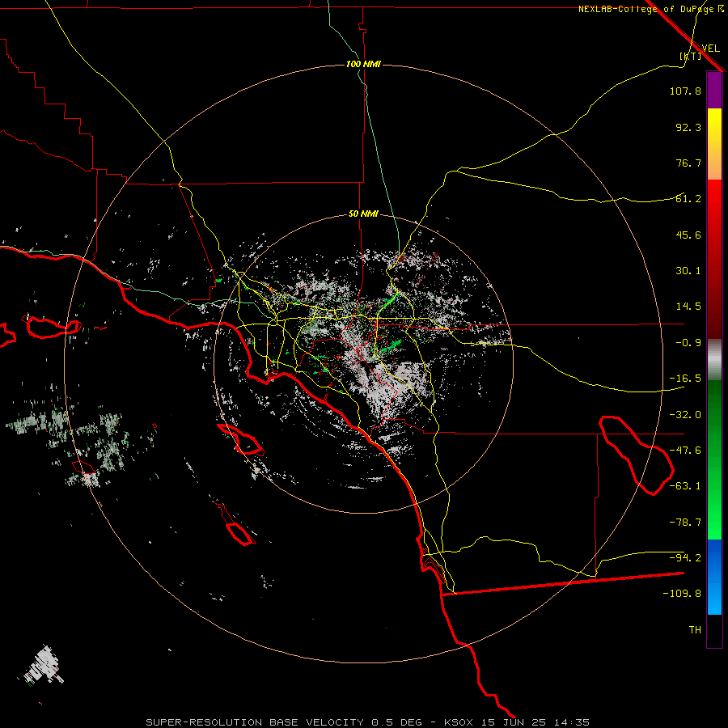This screenshot has width=728, height=728.
Task: Select the -47.6 scale value
Action: pyautogui.click(x=685, y=451)
